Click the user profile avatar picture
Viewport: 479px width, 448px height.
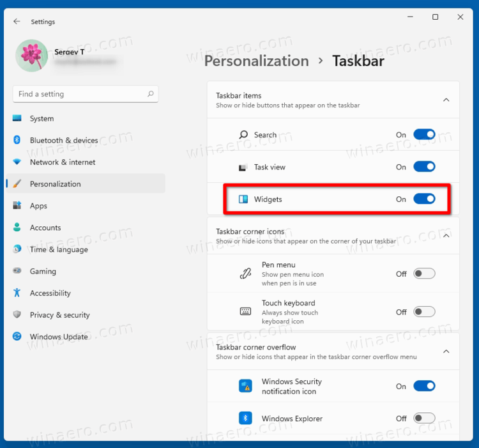click(x=32, y=56)
